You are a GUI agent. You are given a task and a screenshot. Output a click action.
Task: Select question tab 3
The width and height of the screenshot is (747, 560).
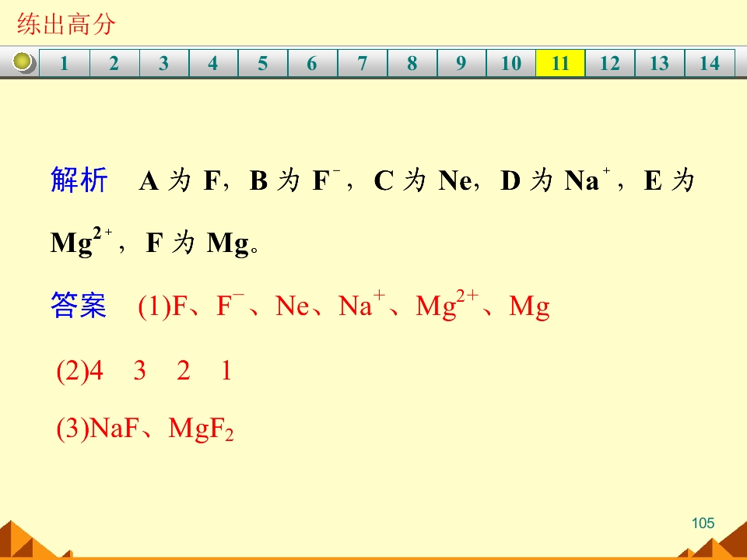coord(163,63)
